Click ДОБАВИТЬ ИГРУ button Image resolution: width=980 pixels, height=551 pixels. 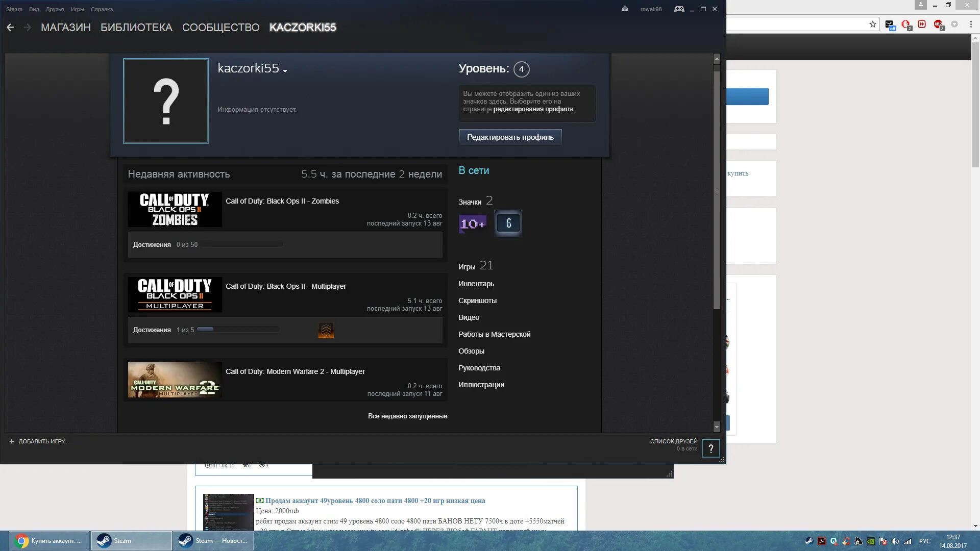[39, 441]
